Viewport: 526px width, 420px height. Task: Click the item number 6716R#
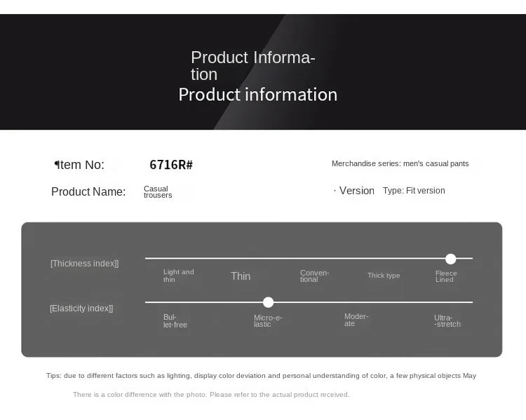pos(171,165)
